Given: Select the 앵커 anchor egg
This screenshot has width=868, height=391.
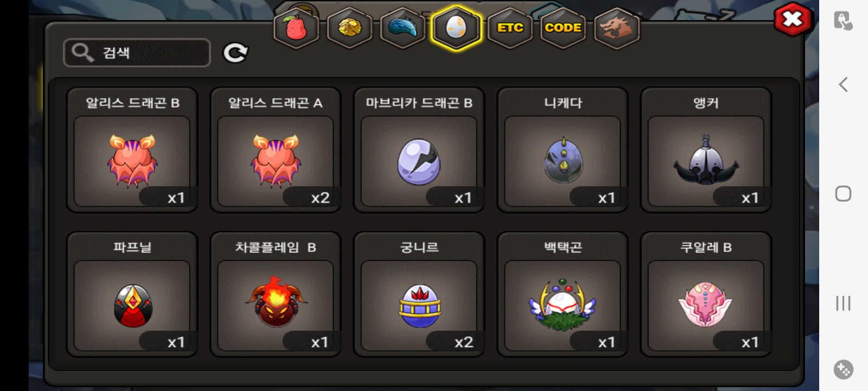Looking at the screenshot, I should (x=706, y=150).
